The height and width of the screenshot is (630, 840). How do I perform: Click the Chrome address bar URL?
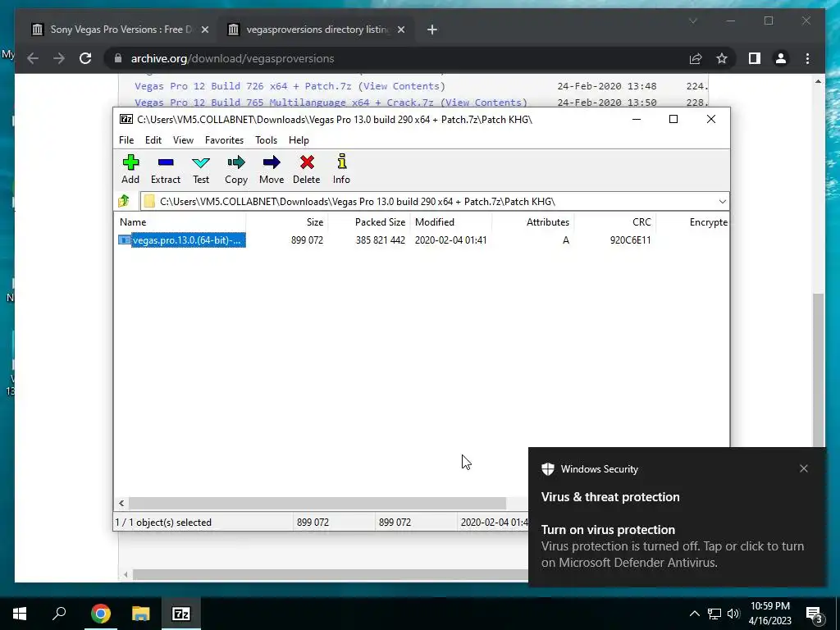pyautogui.click(x=232, y=58)
